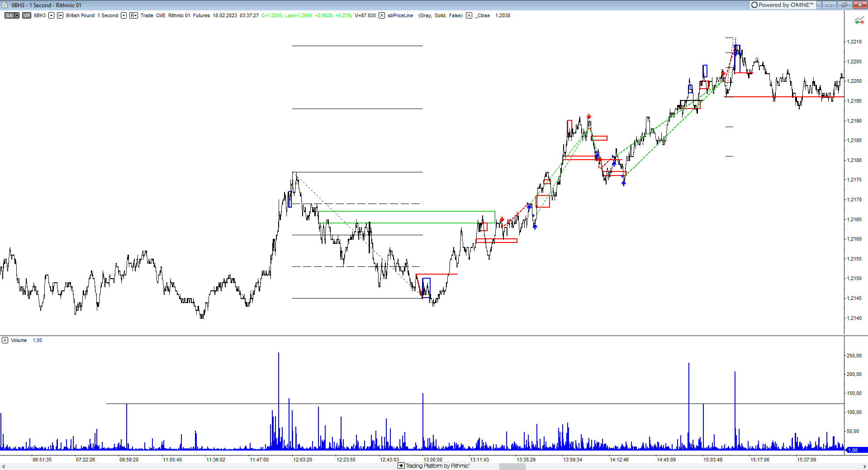The width and height of the screenshot is (868, 470).
Task: Click the scroll-right arrow at bottom
Action: tap(864, 466)
